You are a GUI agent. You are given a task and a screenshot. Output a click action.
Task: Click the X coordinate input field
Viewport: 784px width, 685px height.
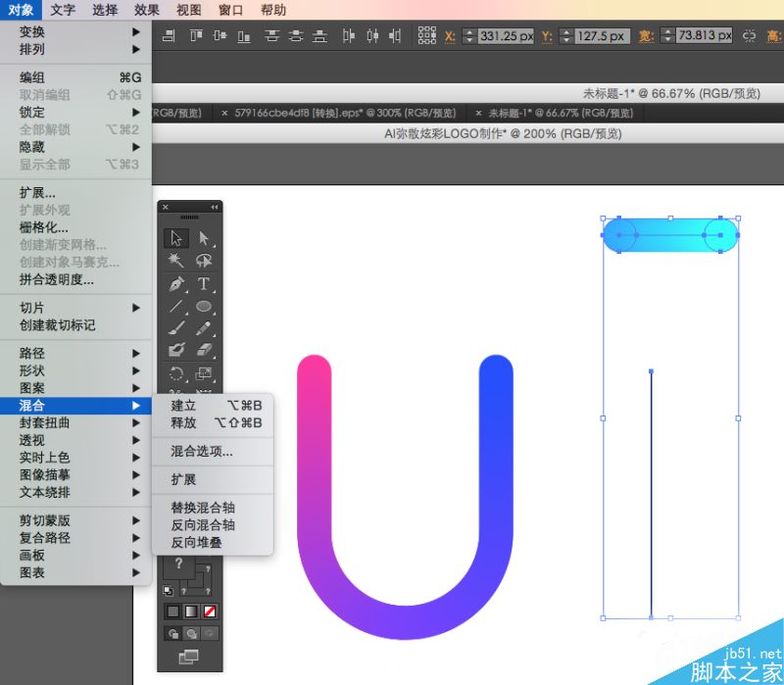coord(506,36)
